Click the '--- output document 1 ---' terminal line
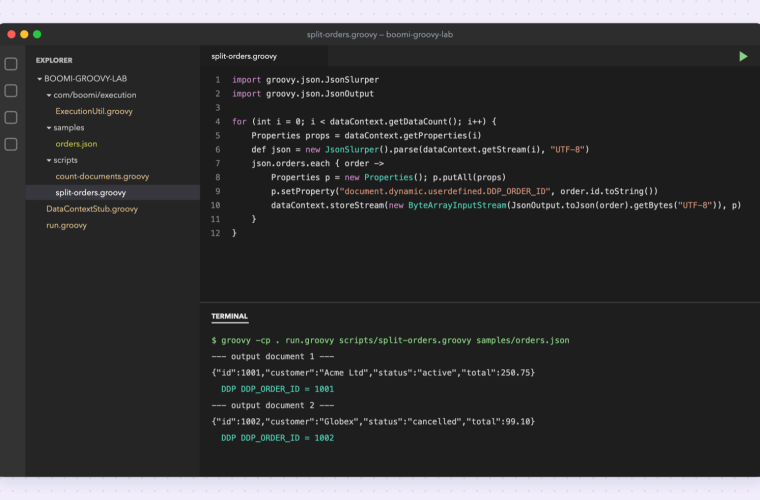This screenshot has height=500, width=760. (273, 357)
